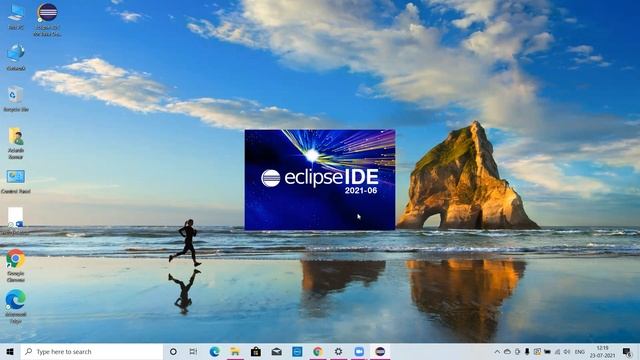The image size is (640, 360).
Task: Open the OneDrive cloud tray icon
Action: coord(507,351)
